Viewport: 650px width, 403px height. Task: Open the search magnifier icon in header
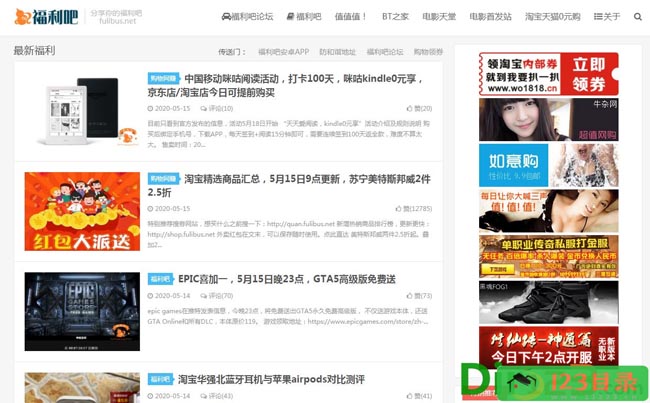638,17
